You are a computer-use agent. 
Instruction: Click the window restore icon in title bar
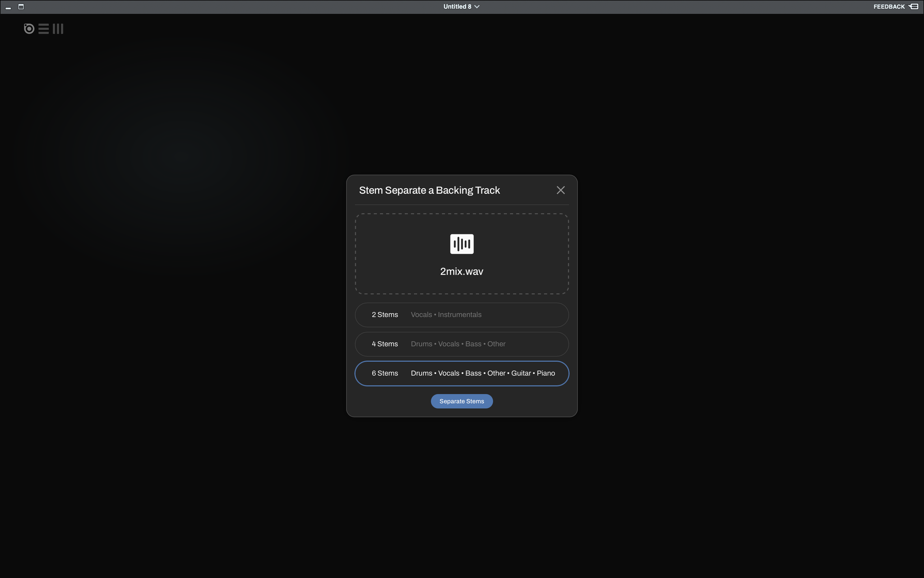[x=21, y=6]
